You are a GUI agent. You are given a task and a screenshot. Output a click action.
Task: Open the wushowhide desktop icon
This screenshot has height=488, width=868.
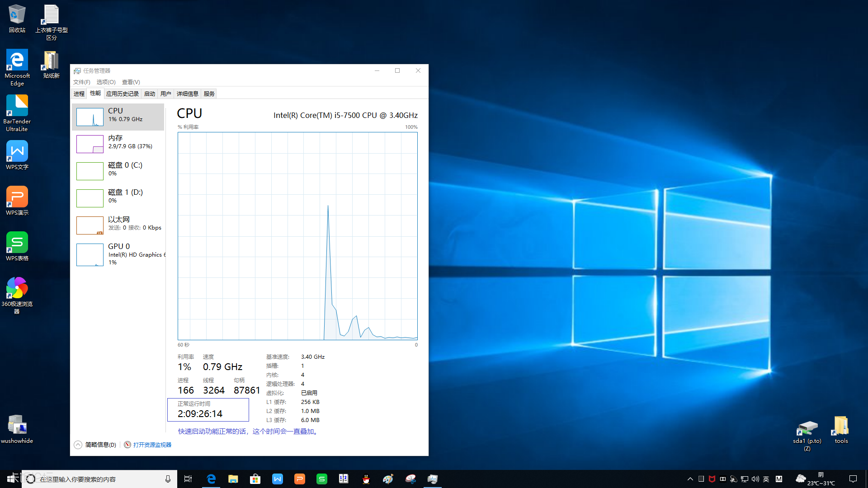(x=17, y=429)
